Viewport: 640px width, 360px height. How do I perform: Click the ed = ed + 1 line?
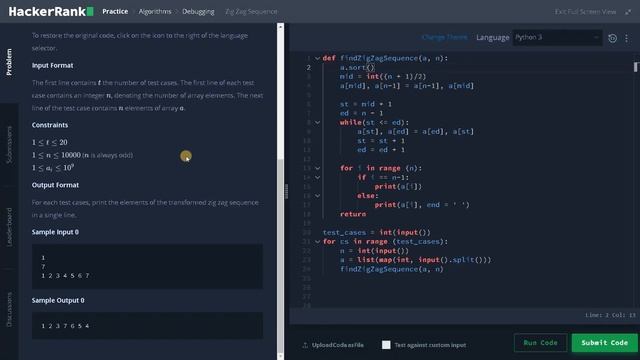381,150
